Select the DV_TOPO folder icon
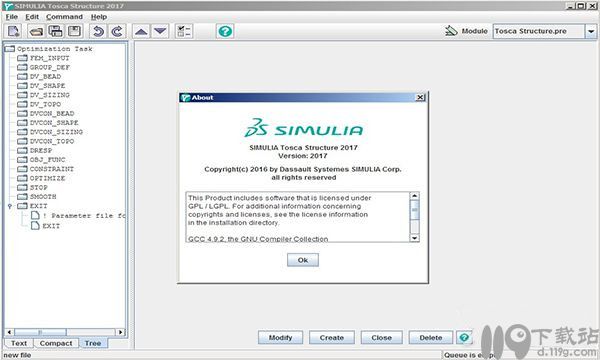600x360 pixels. [23, 104]
